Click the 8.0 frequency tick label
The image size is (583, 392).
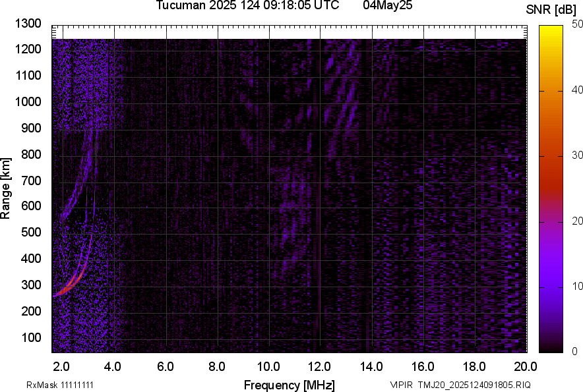pyautogui.click(x=217, y=367)
